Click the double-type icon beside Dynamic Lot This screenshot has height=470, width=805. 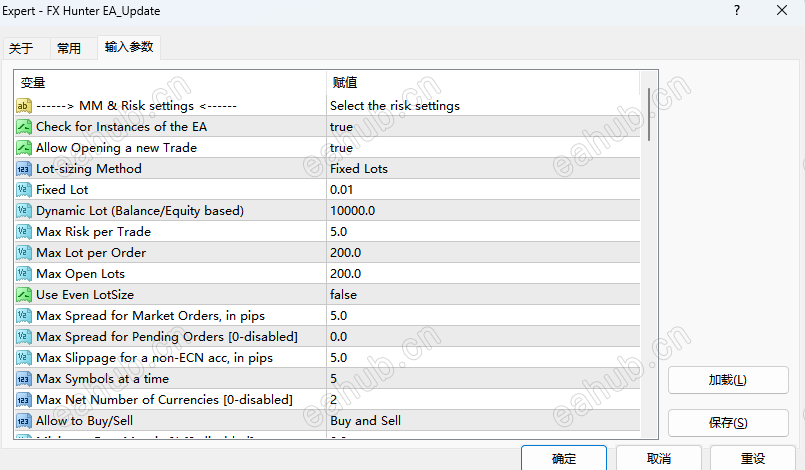coord(24,211)
